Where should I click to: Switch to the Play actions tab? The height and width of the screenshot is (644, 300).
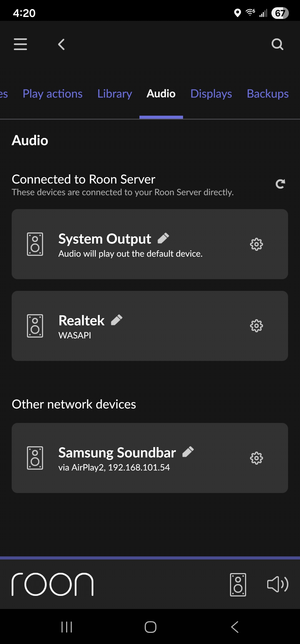(x=52, y=94)
